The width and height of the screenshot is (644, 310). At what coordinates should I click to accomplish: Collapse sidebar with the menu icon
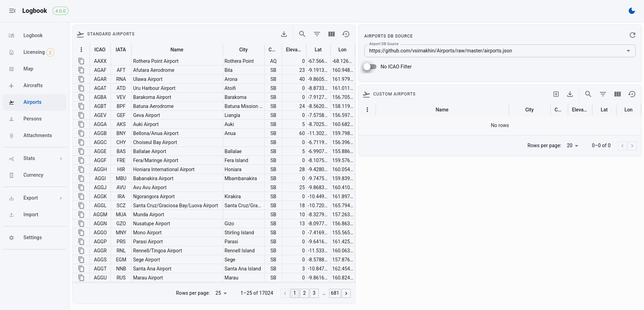tap(13, 11)
